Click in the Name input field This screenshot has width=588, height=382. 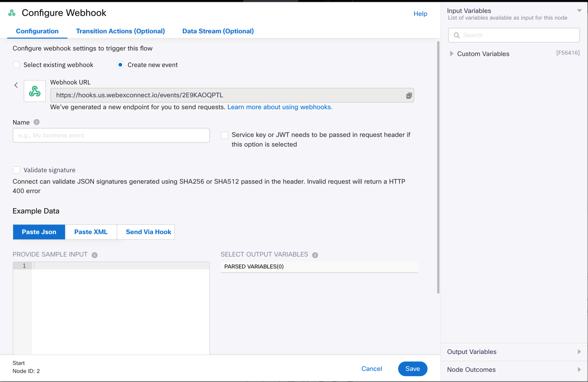point(111,136)
